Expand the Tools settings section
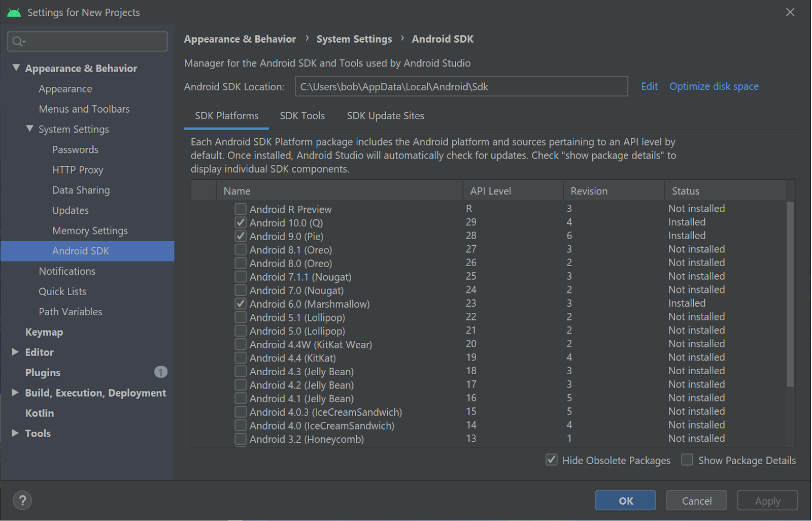The image size is (812, 521). point(15,433)
